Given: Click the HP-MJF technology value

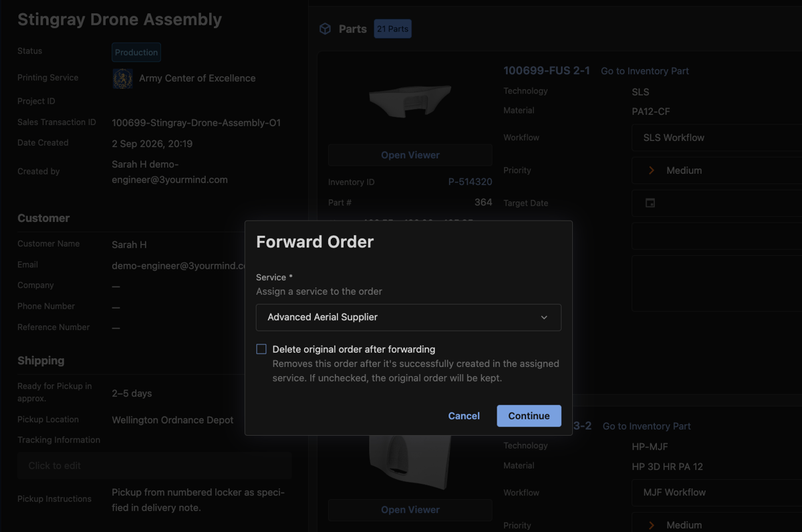Looking at the screenshot, I should [650, 446].
